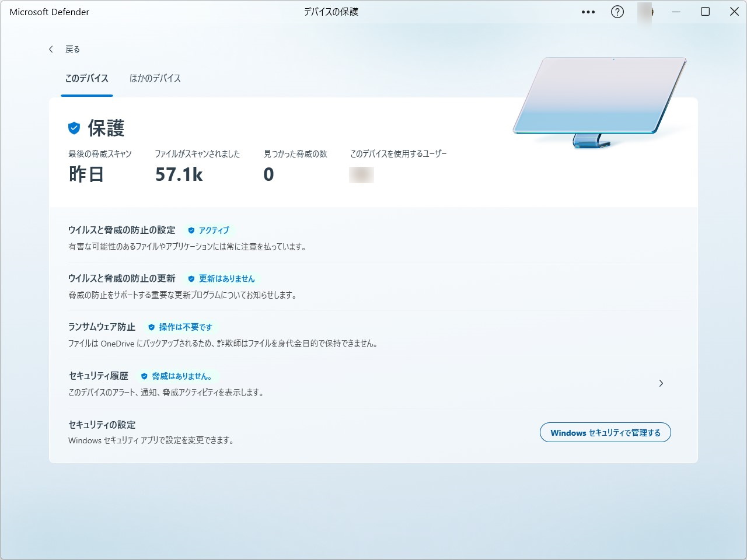Click the shield icon beside 更新はありません
The image size is (747, 560).
pos(191,279)
